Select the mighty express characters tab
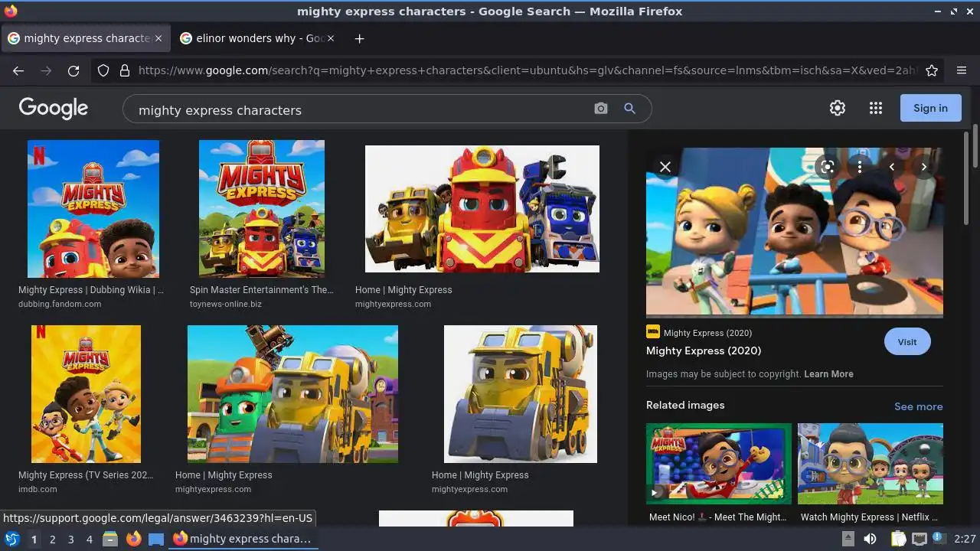Screen dimensions: 980x551 85,38
